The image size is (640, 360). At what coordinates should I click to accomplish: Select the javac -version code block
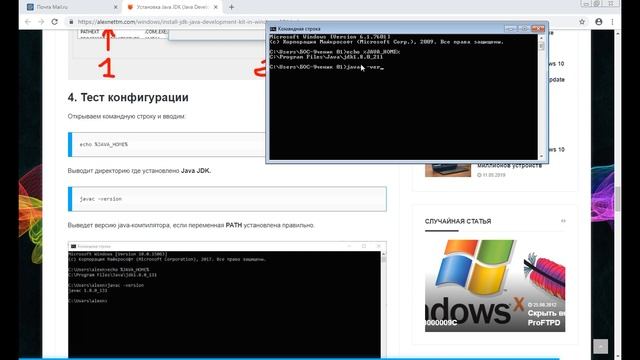227,199
